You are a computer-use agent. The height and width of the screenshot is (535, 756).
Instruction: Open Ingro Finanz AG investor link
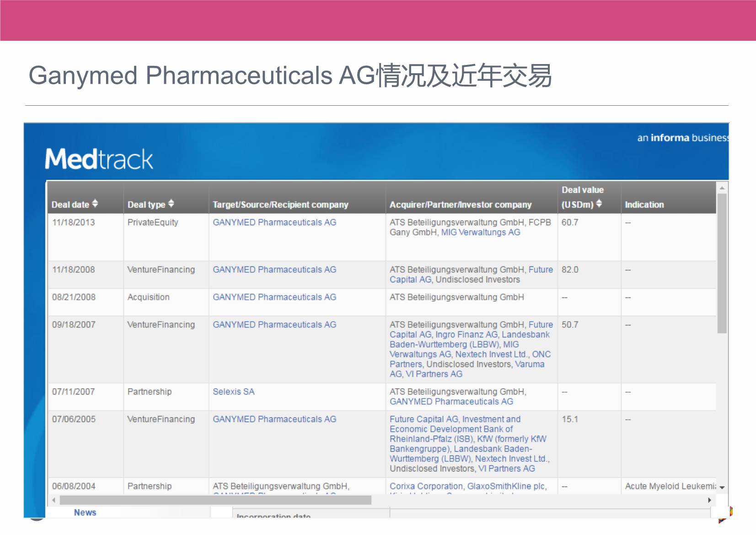pyautogui.click(x=466, y=335)
